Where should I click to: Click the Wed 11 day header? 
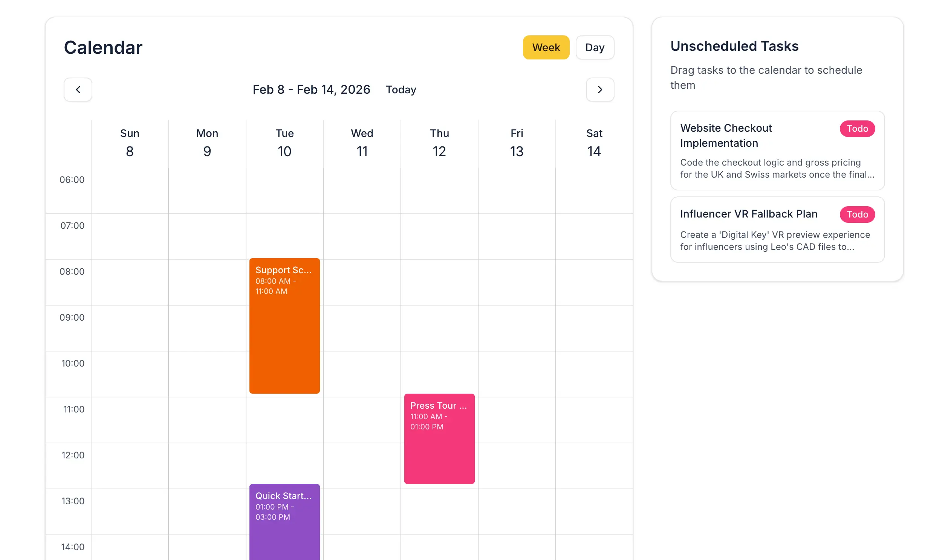pyautogui.click(x=362, y=143)
